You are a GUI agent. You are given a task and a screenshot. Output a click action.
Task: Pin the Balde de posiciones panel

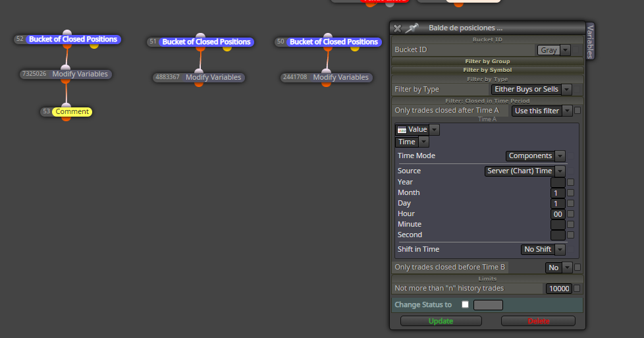point(412,28)
